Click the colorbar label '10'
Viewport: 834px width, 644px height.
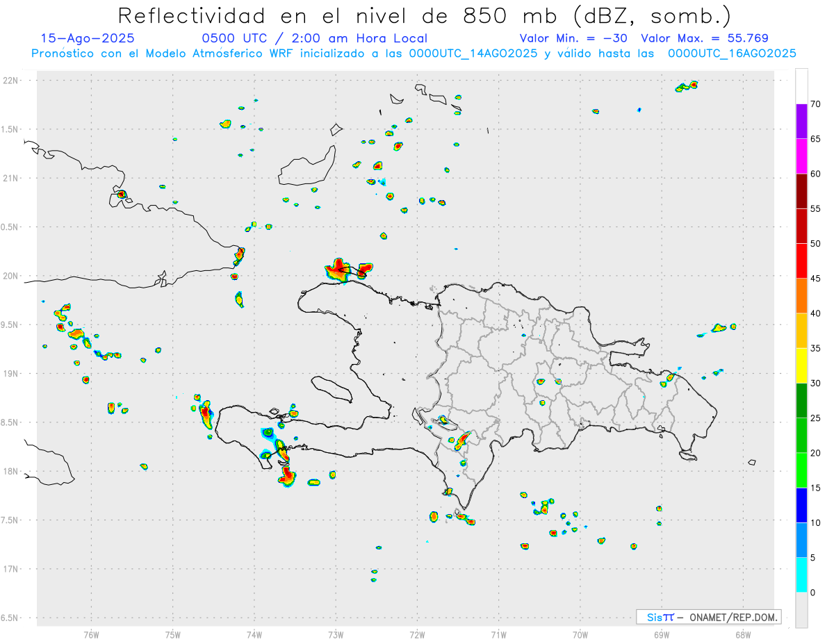coord(816,522)
